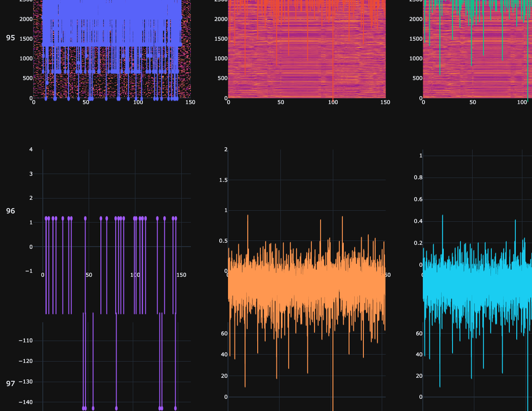The height and width of the screenshot is (411, 532).
Task: Open the orange heatmap plot in row 95
Action: [x=306, y=48]
